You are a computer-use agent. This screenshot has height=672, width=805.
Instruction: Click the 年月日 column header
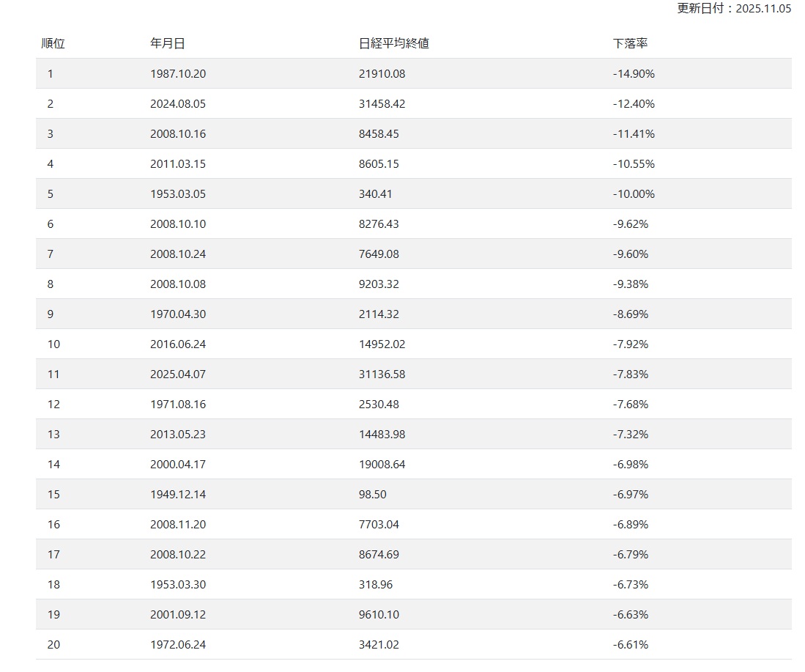pyautogui.click(x=168, y=43)
